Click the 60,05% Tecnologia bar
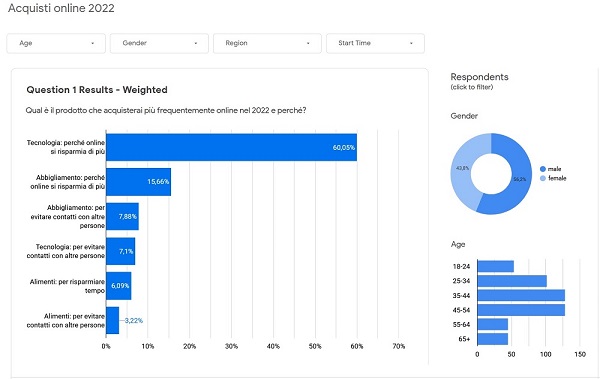The width and height of the screenshot is (600, 379). [232, 147]
